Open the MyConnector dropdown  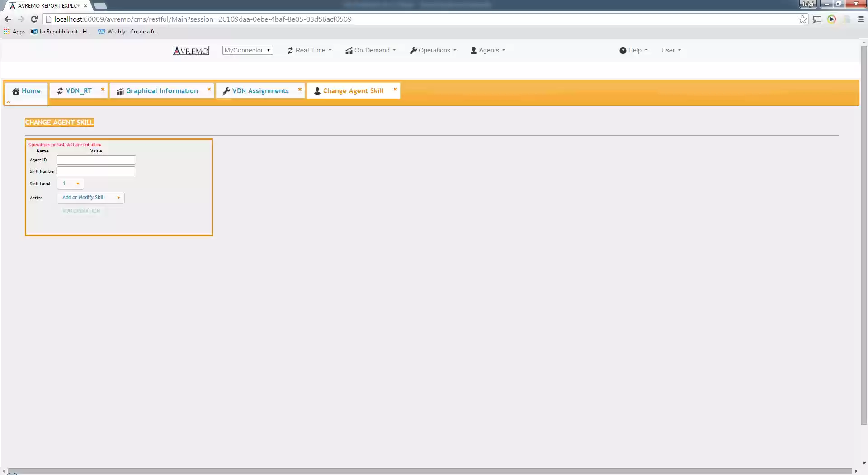click(247, 50)
